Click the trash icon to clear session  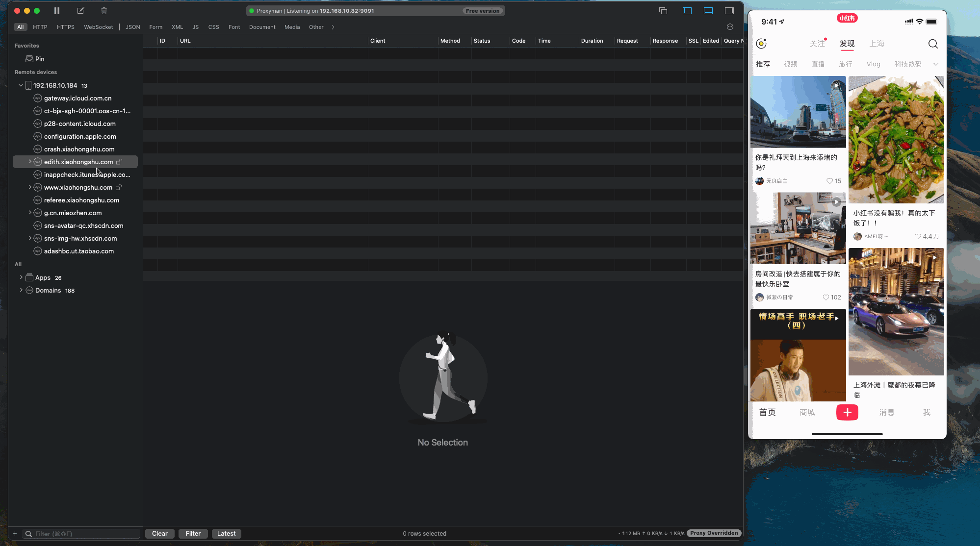click(x=104, y=11)
